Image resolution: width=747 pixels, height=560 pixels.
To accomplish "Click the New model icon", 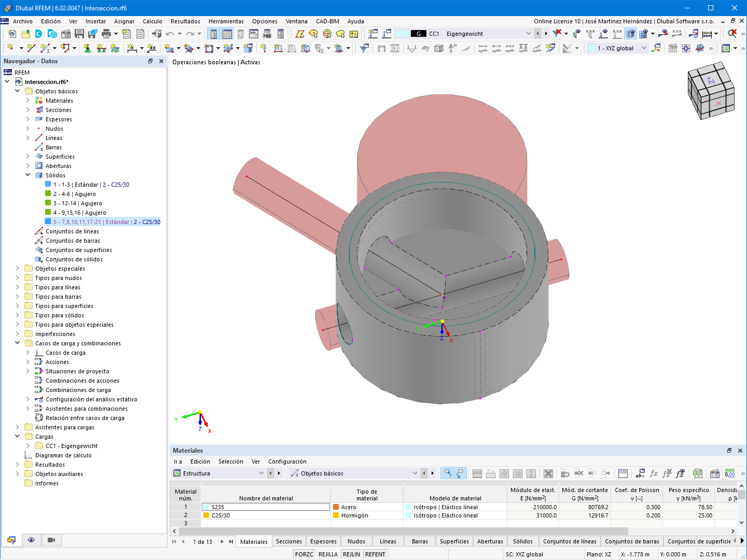I will 12,34.
